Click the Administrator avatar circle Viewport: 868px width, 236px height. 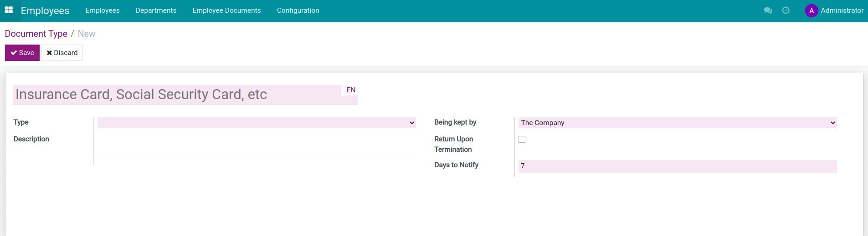point(812,10)
